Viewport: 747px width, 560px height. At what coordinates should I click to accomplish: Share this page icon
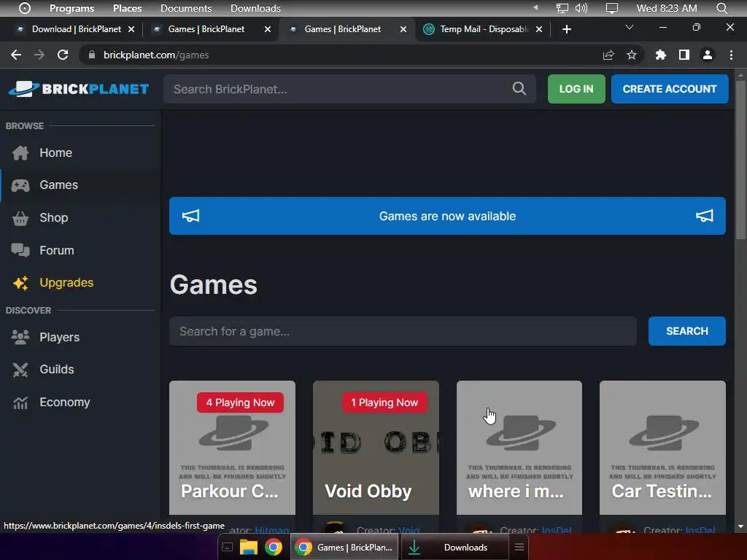click(608, 55)
